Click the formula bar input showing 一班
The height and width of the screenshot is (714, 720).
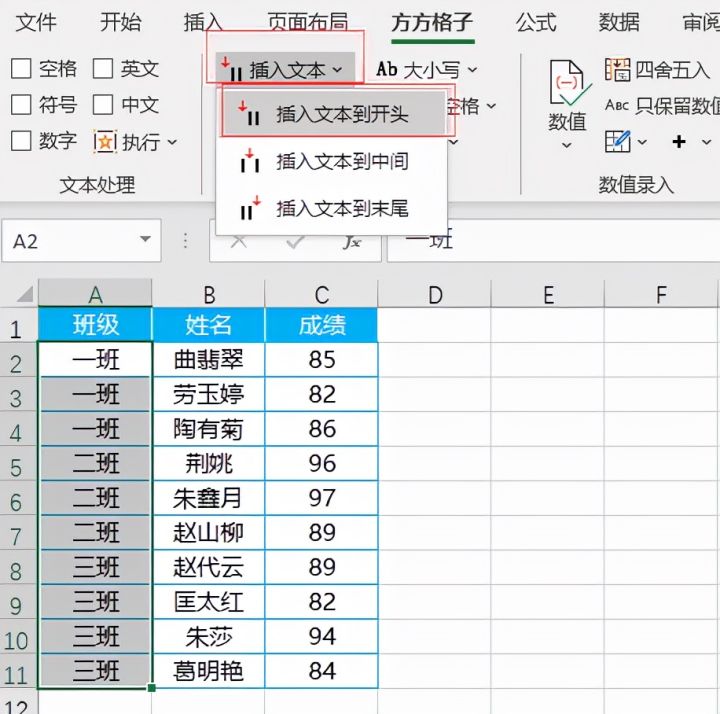553,240
